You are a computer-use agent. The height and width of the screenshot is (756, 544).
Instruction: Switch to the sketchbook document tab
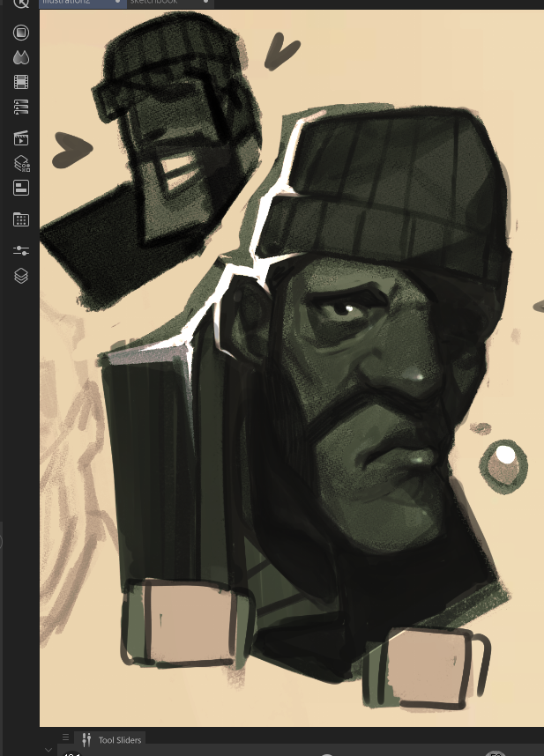[x=171, y=3]
